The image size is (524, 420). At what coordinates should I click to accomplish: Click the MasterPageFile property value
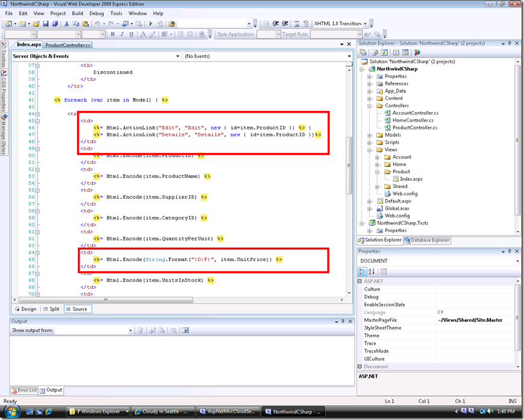470,320
